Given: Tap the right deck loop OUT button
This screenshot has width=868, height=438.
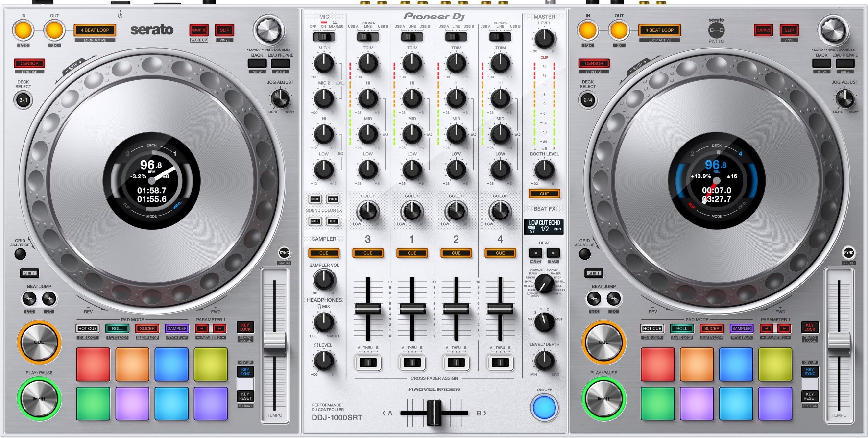Looking at the screenshot, I should (x=619, y=30).
